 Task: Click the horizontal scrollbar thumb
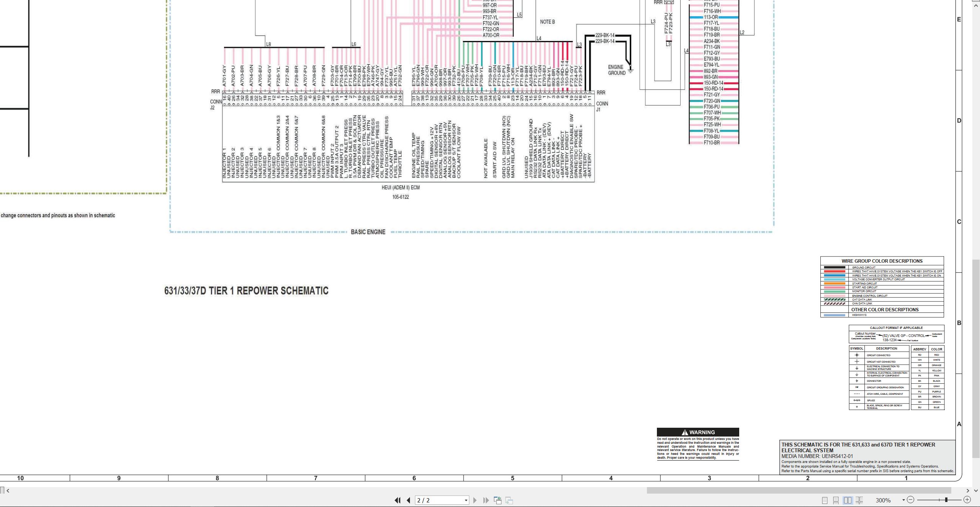click(799, 491)
